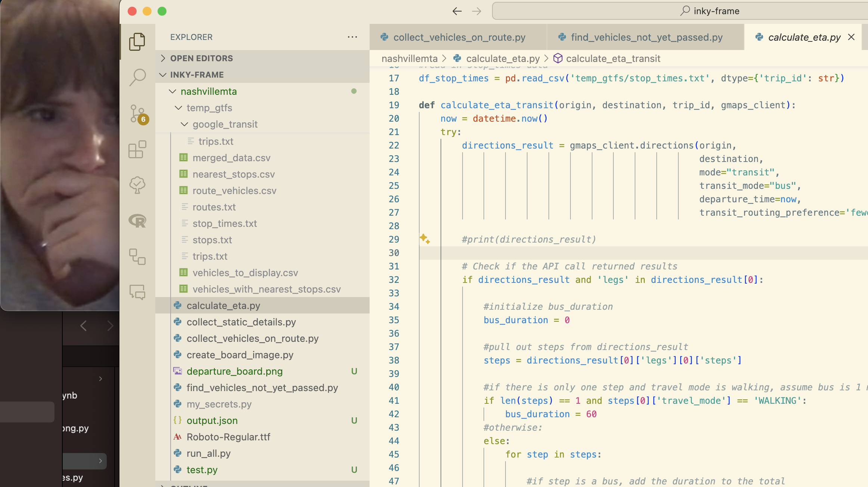Go back with the navigation arrow
Screen dimensions: 868x487
(457, 11)
